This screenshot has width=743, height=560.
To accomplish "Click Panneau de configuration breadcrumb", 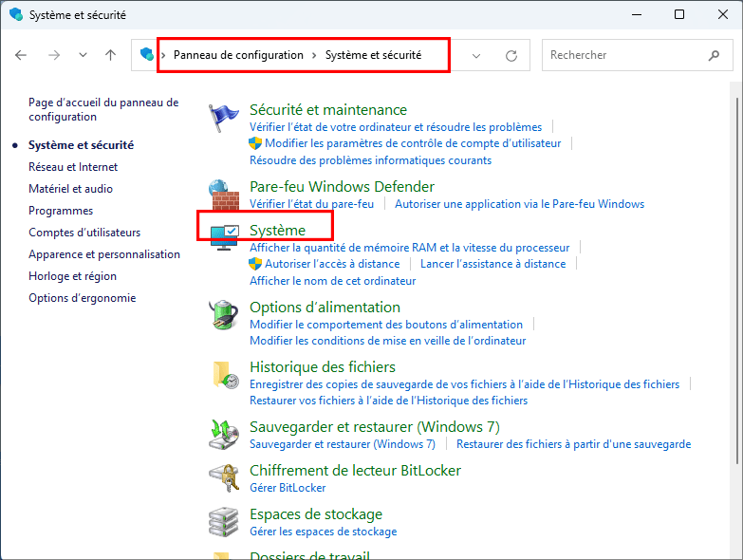I will [x=238, y=55].
